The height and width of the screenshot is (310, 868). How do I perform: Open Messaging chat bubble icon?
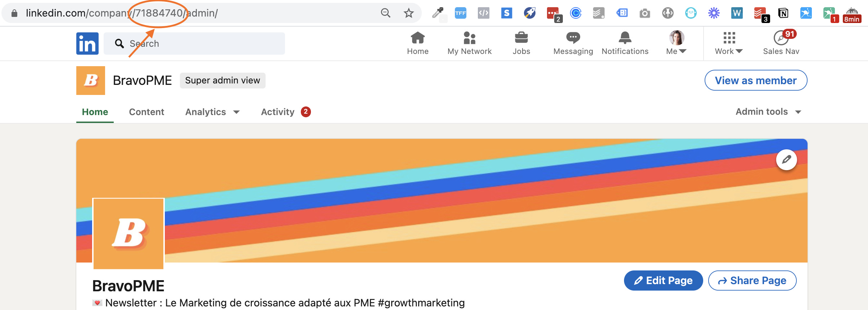pyautogui.click(x=573, y=38)
